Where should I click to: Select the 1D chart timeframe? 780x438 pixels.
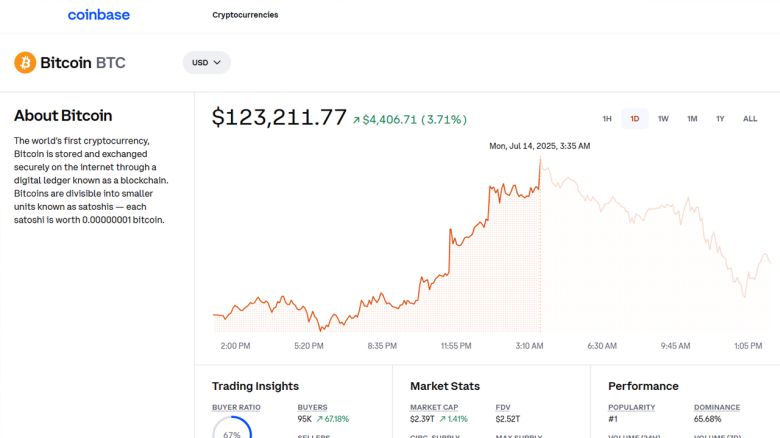coord(634,119)
